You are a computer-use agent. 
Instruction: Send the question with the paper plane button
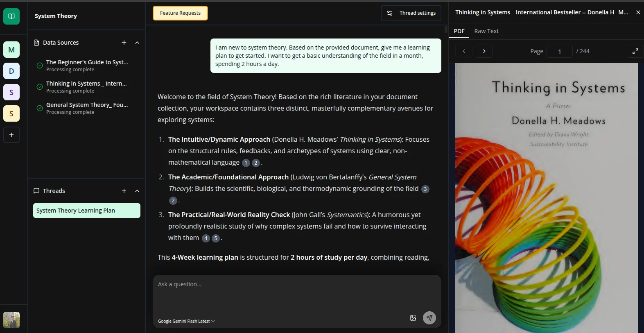pos(429,318)
